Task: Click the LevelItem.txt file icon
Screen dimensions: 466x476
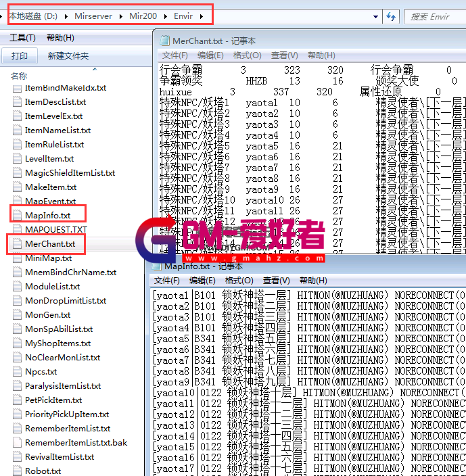Action: pos(18,159)
